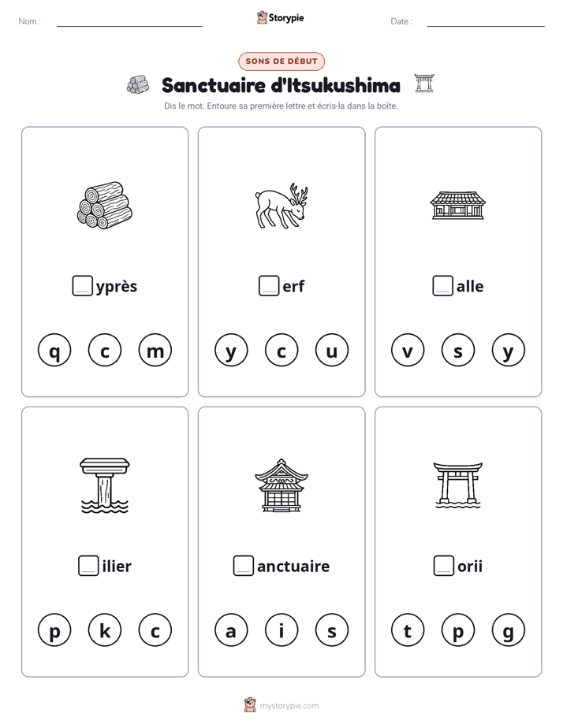Click the pillar in water illustration
The width and height of the screenshot is (563, 728).
(x=105, y=485)
